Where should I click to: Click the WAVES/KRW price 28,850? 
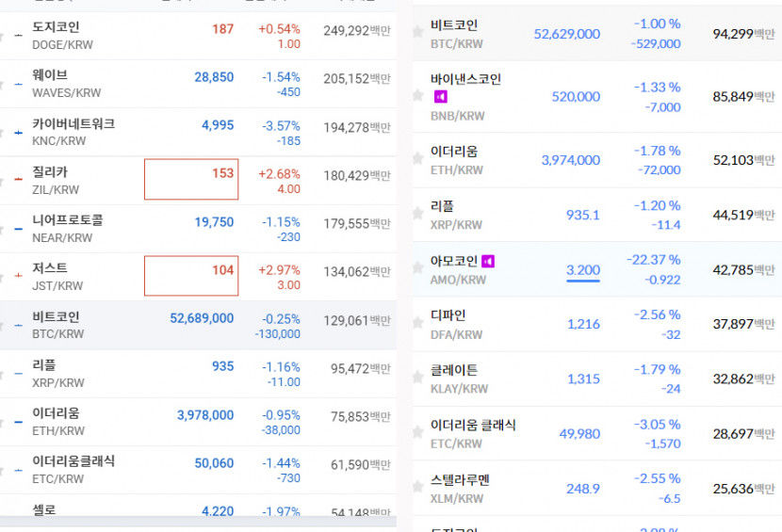pos(214,77)
